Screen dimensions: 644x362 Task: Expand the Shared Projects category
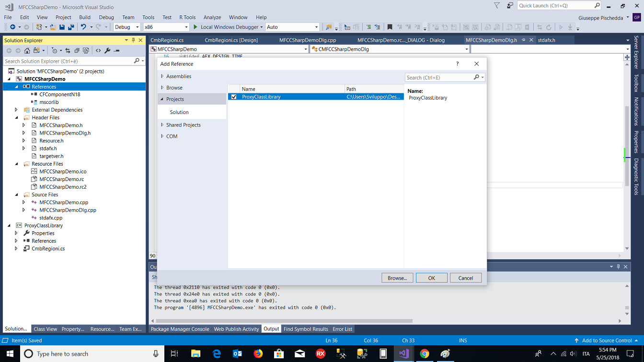click(x=162, y=125)
